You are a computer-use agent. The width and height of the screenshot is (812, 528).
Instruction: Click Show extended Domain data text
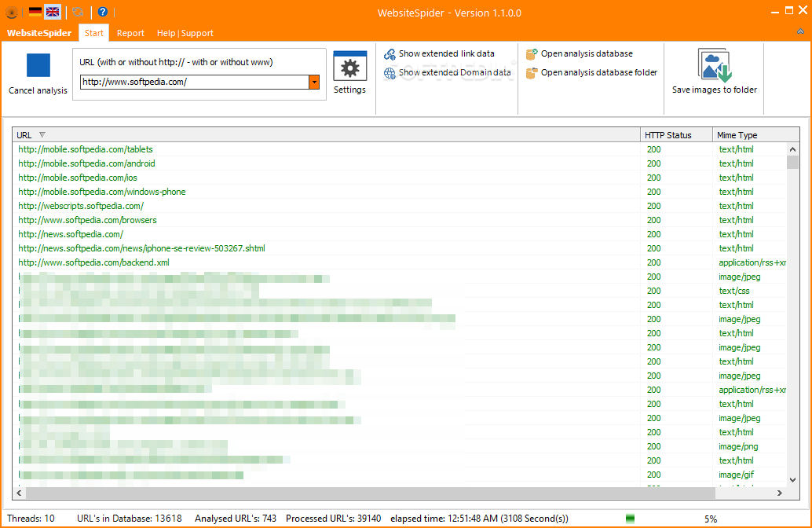click(x=455, y=72)
